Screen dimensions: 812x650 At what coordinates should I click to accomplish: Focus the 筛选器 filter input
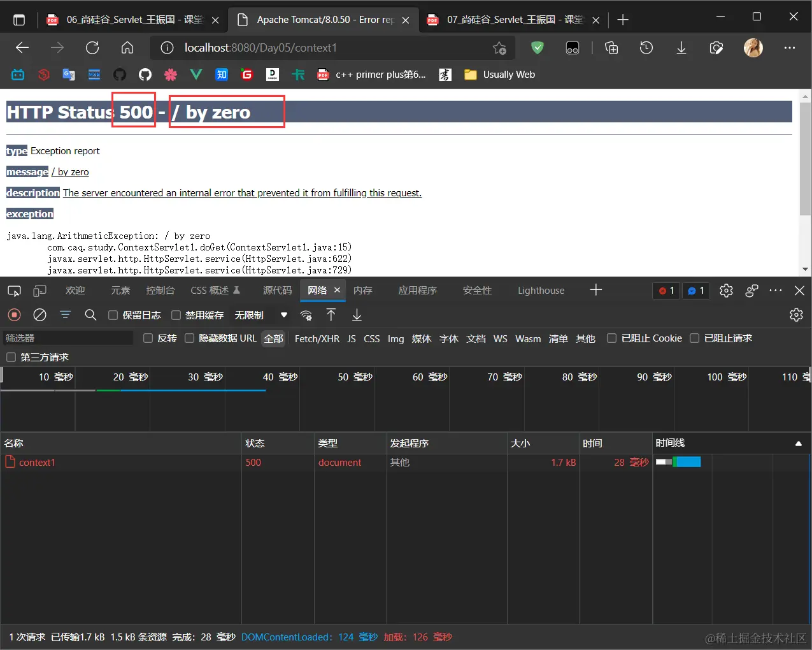68,338
